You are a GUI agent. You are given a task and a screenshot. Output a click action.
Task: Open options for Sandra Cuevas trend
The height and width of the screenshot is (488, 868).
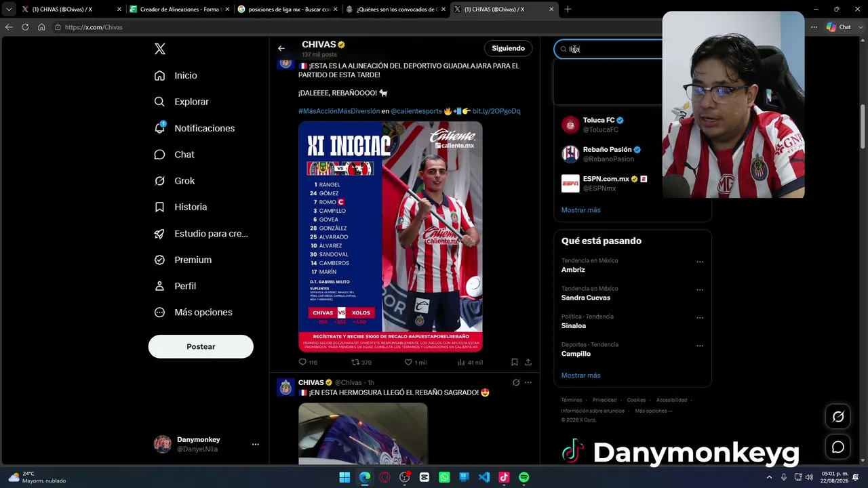[700, 289]
